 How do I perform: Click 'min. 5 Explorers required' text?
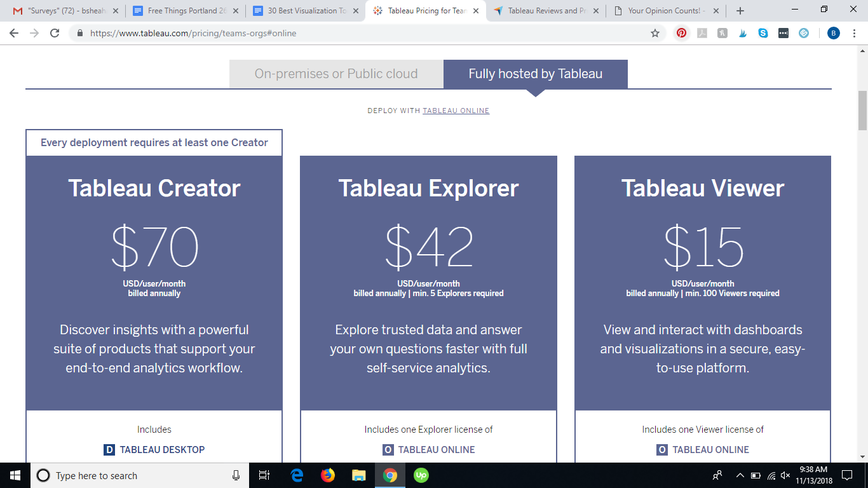(458, 294)
